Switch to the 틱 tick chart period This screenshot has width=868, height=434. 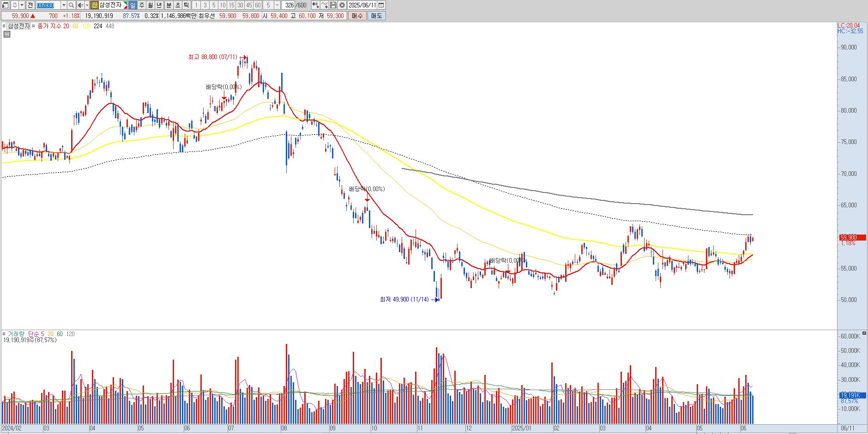(x=186, y=5)
